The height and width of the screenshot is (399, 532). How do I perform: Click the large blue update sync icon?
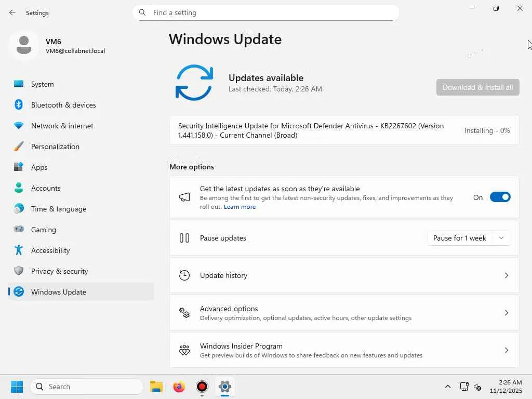click(194, 83)
